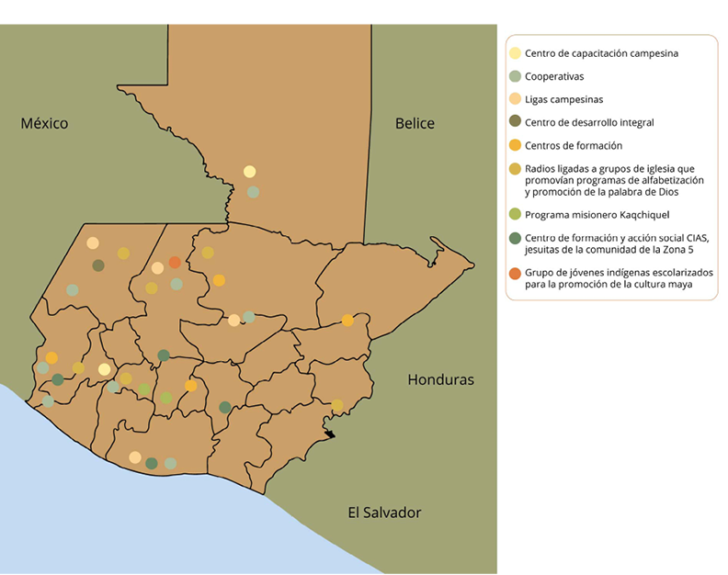Click the northernmost pale yellow map marker
The image size is (728, 575).
[249, 172]
